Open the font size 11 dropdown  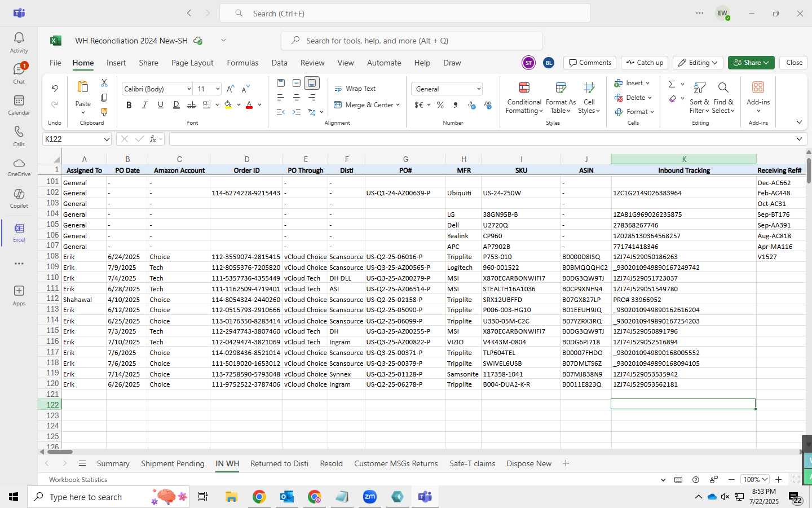point(218,89)
